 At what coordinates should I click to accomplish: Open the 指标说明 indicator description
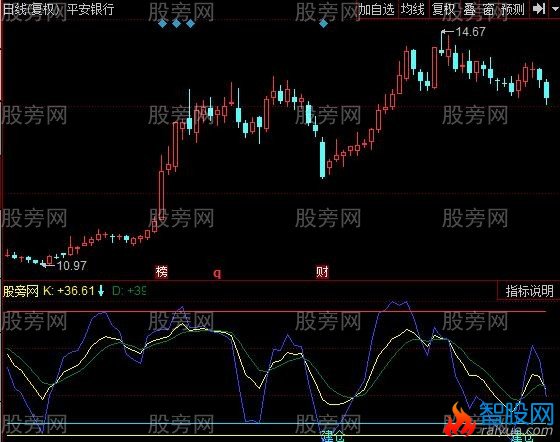tap(529, 291)
